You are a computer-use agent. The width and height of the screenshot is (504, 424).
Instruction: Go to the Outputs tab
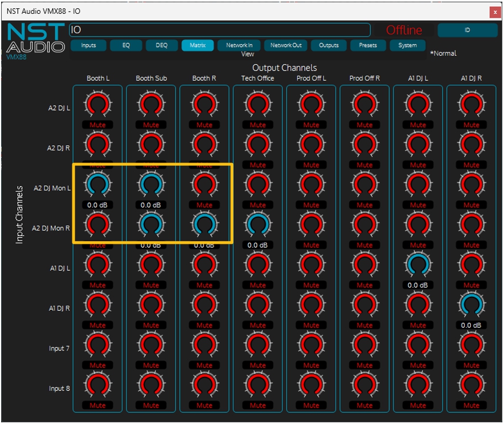(x=329, y=45)
